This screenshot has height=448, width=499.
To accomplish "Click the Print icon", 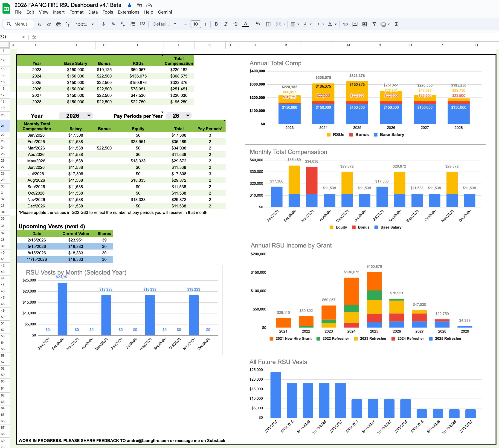I will [58, 24].
